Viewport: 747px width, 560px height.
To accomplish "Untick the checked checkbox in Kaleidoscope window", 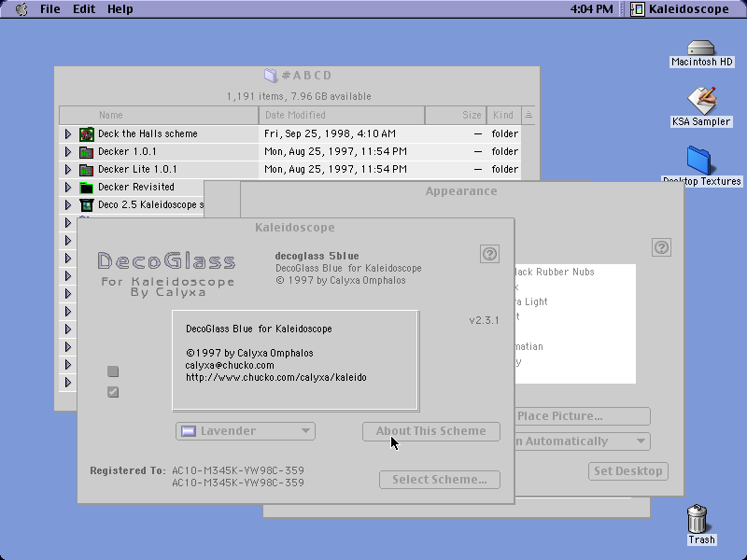I will tap(113, 392).
